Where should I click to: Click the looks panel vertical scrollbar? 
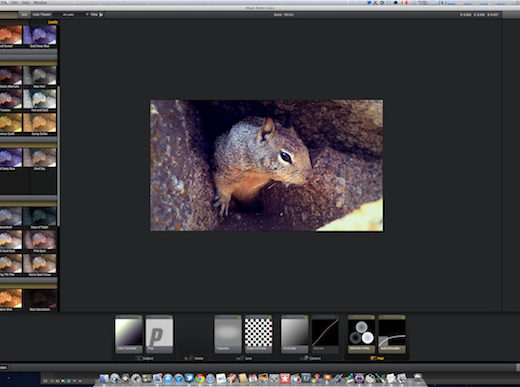point(59,156)
